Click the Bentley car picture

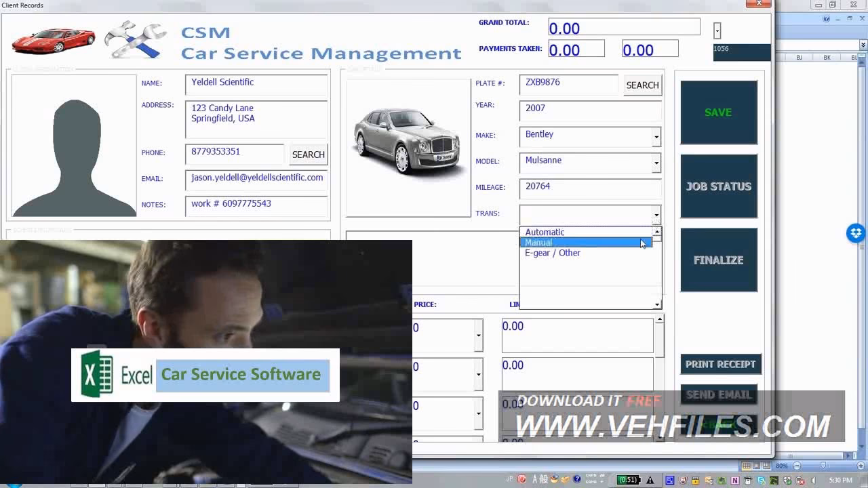(x=408, y=148)
